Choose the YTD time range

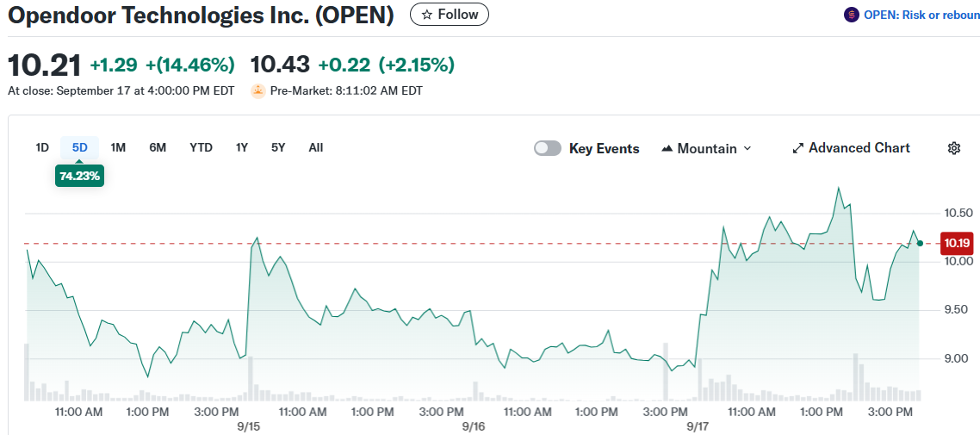click(202, 147)
